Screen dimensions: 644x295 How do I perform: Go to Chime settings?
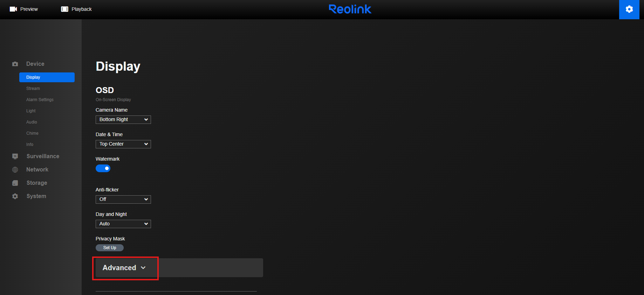32,133
